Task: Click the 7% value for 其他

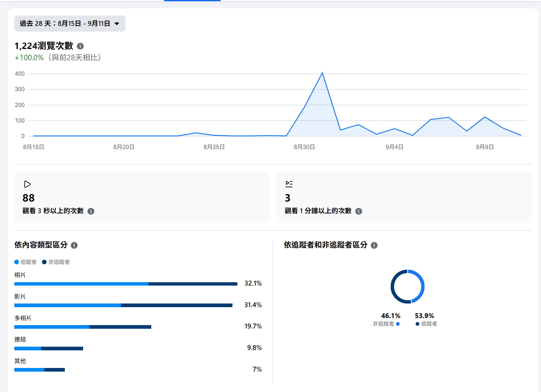Action: click(x=257, y=369)
